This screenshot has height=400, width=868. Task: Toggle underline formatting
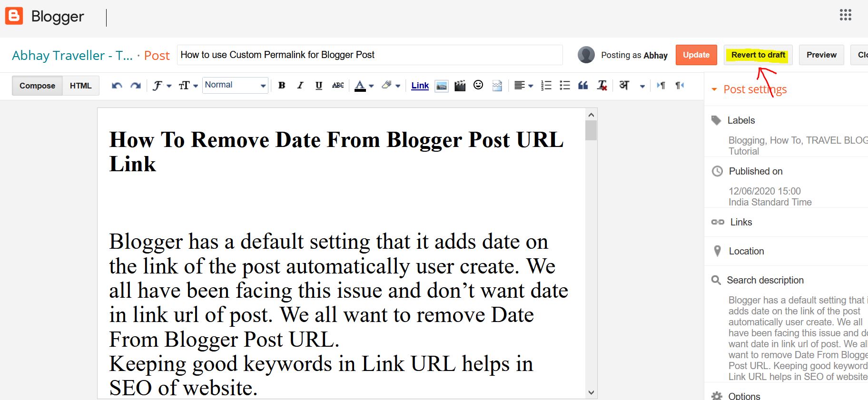[319, 86]
